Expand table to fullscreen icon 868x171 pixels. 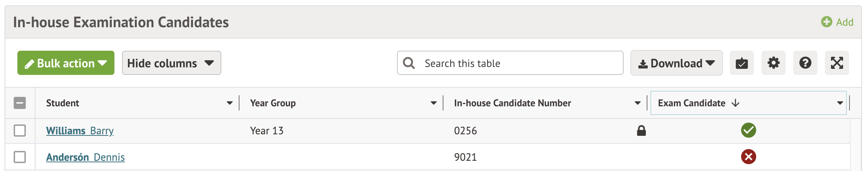click(x=837, y=63)
